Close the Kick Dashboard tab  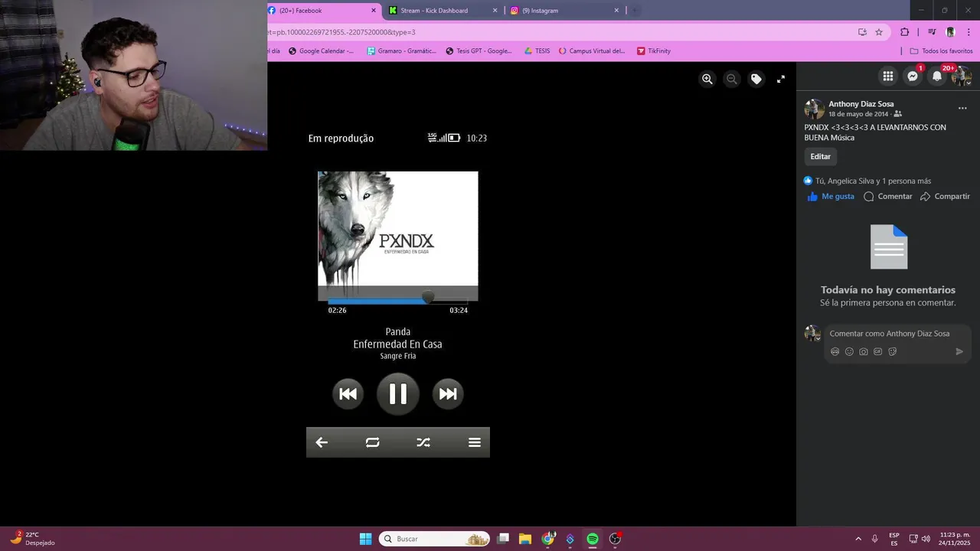pos(495,11)
